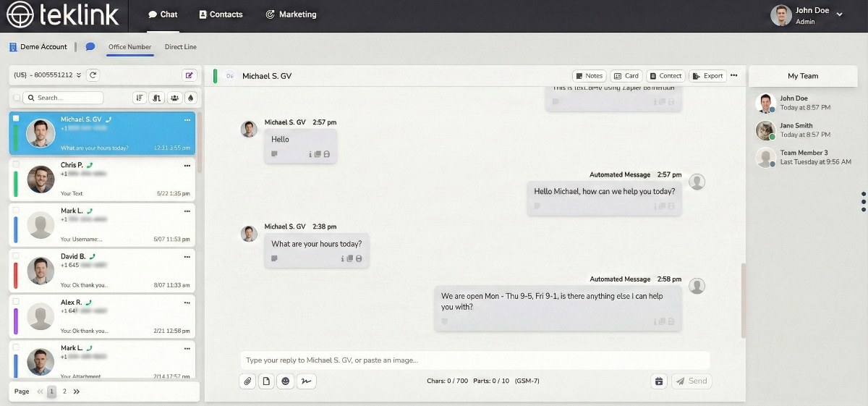
Task: Click the teklink logo
Action: [62, 14]
